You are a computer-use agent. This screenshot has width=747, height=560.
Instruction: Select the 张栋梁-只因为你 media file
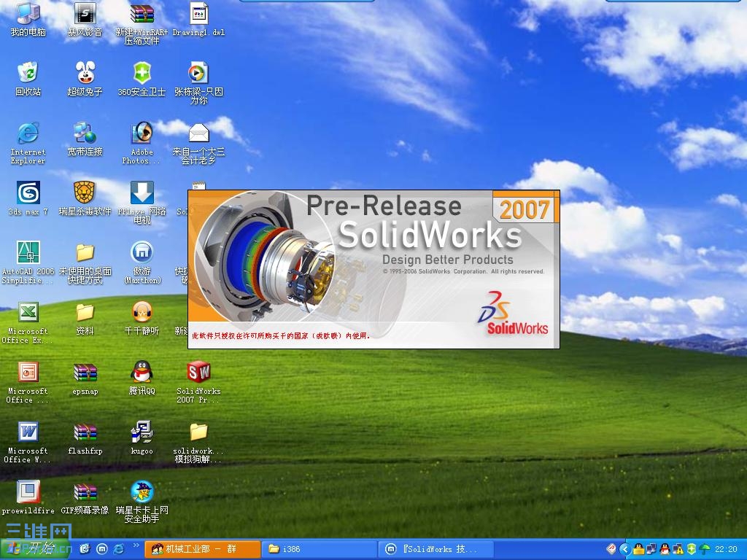[198, 83]
